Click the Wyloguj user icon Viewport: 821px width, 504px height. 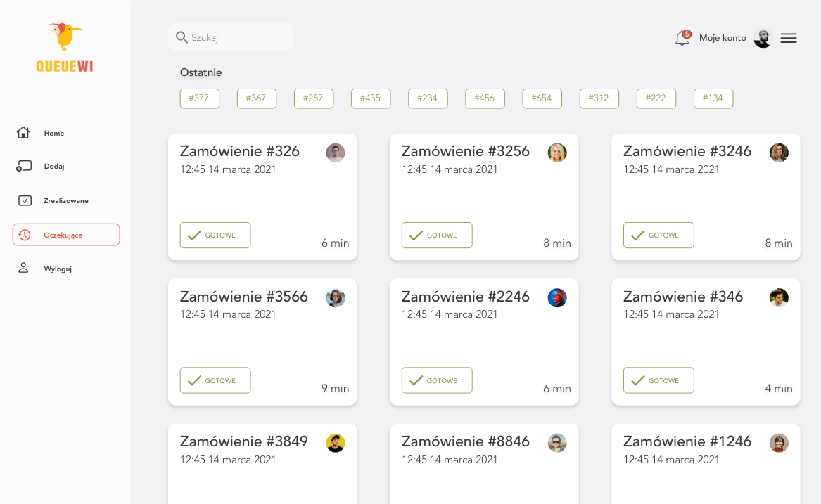(x=23, y=268)
